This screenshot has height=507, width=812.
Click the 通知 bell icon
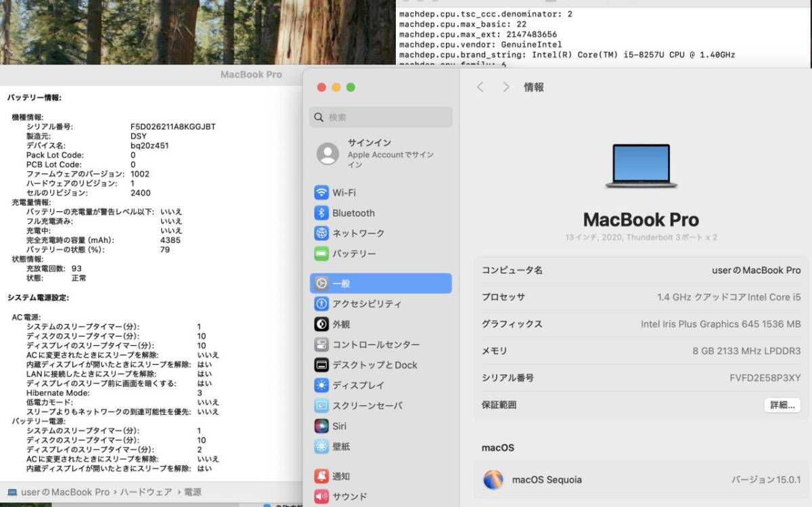tap(321, 476)
